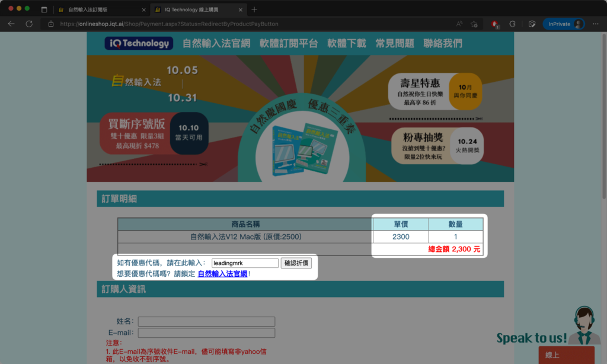Click the product row 自然輸入法V12 Mac版

coord(245,237)
